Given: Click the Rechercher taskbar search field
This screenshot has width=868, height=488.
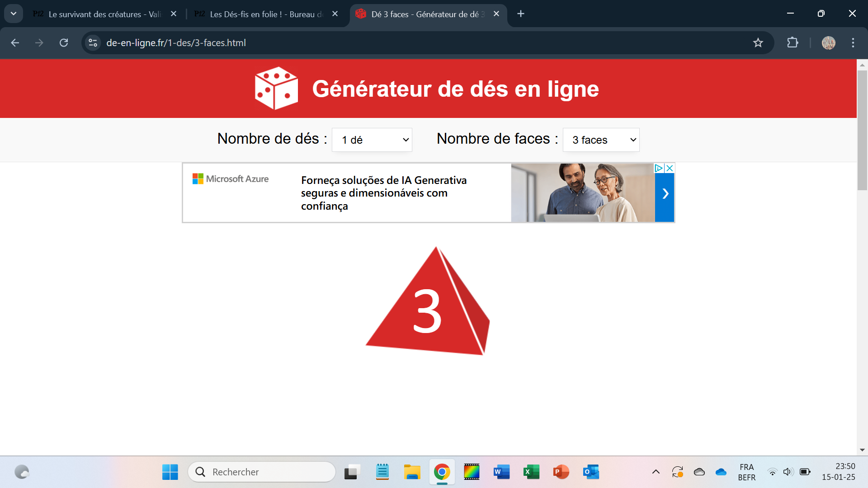Looking at the screenshot, I should coord(262,472).
